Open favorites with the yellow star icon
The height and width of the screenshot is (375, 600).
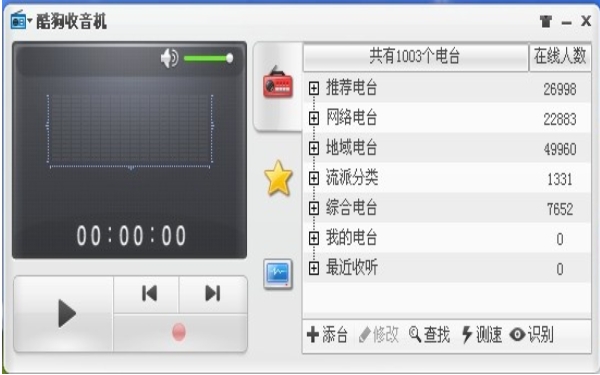click(x=278, y=178)
